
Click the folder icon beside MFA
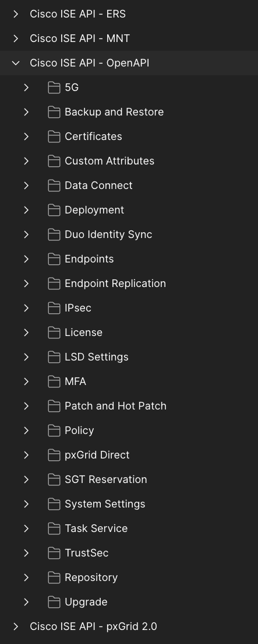tap(54, 381)
